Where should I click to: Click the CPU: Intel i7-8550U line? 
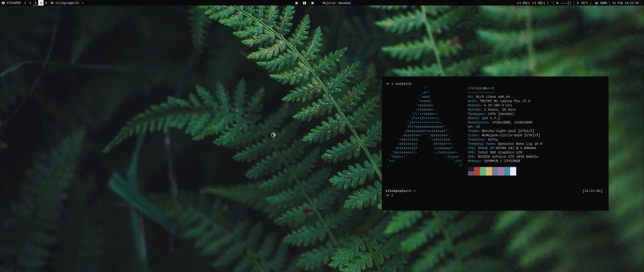[x=502, y=148]
